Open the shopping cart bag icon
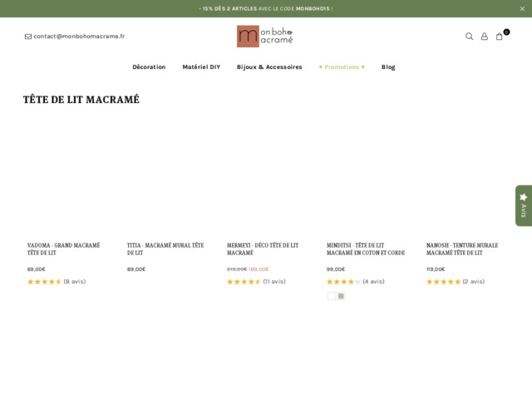532x399 pixels. pos(500,37)
